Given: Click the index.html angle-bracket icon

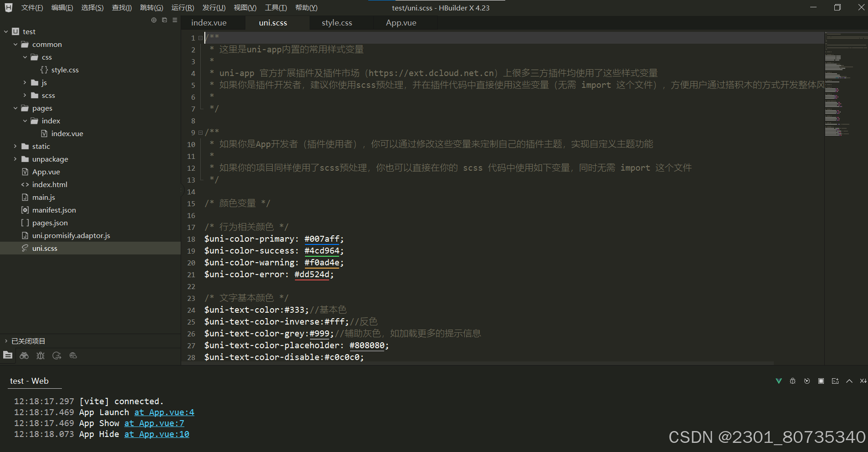Looking at the screenshot, I should 25,184.
